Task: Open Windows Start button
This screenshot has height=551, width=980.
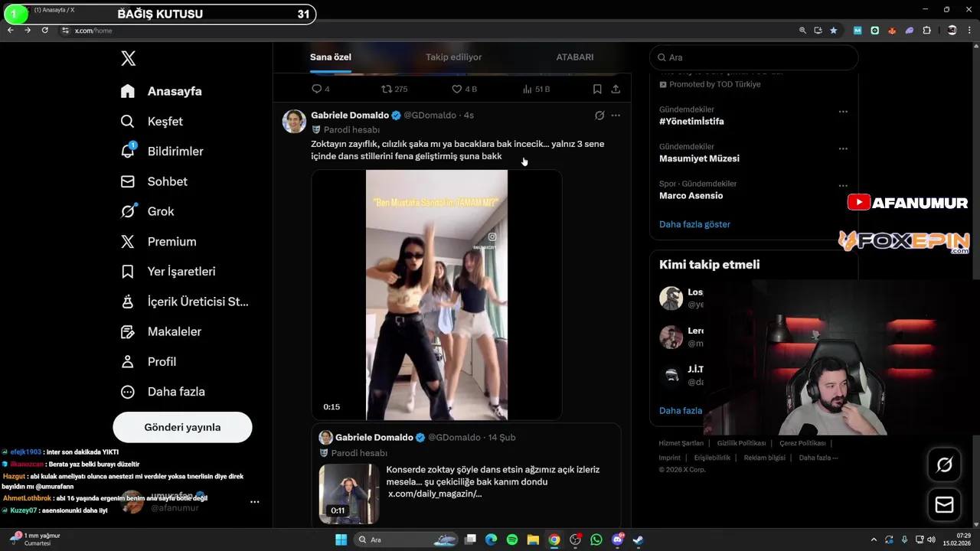Action: (x=341, y=540)
